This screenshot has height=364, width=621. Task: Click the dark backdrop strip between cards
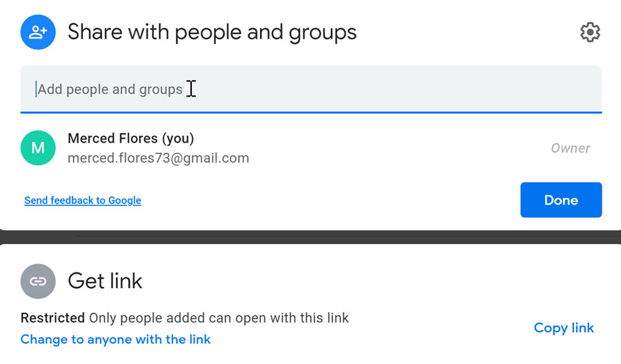coord(310,236)
